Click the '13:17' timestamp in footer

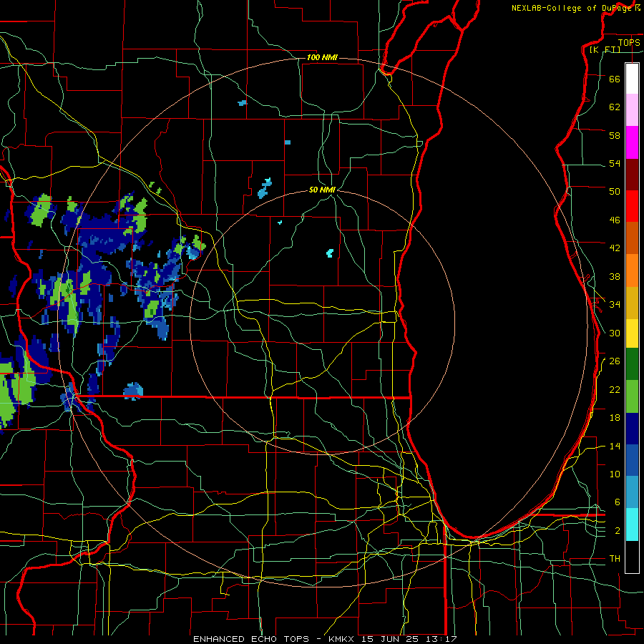click(440, 639)
